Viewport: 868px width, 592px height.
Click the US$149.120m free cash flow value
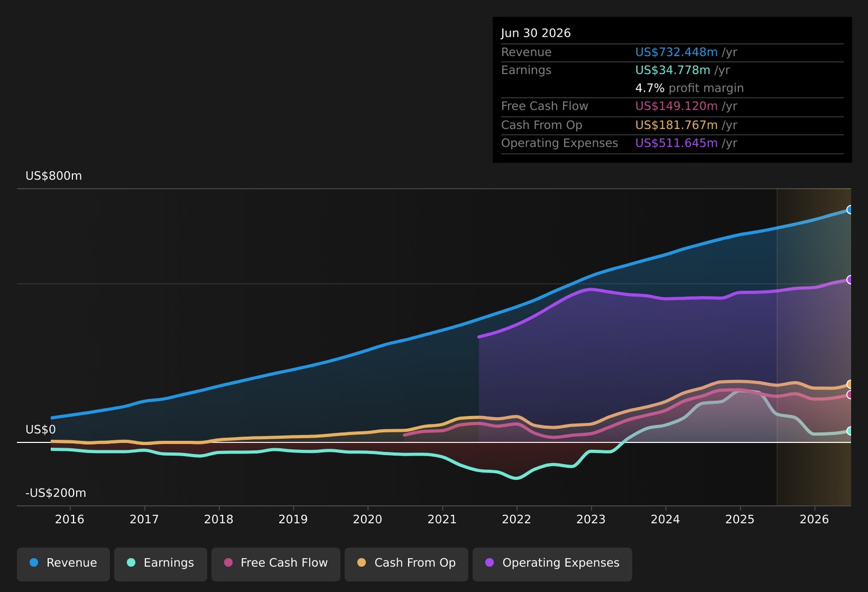click(676, 106)
